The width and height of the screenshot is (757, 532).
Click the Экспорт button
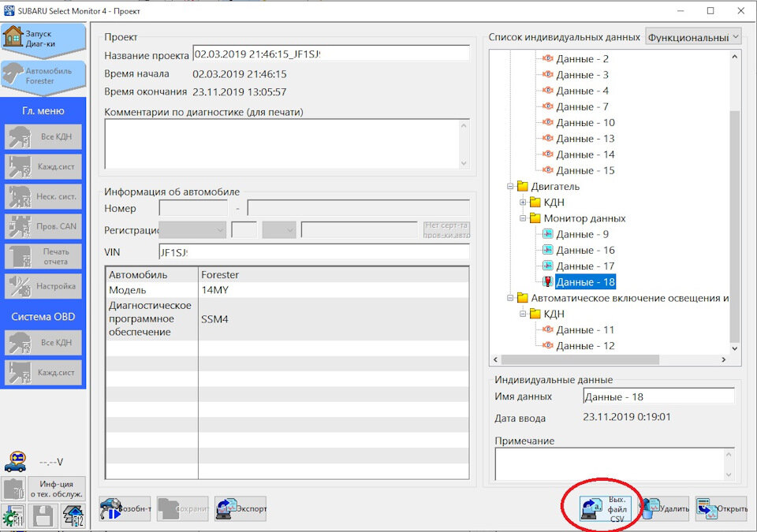click(x=241, y=509)
